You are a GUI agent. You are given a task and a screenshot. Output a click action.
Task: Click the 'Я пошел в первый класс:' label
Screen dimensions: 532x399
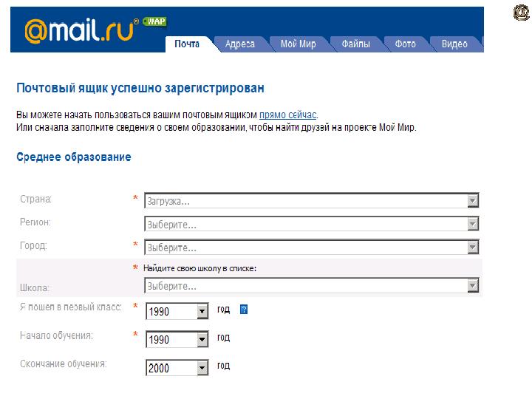pos(71,307)
